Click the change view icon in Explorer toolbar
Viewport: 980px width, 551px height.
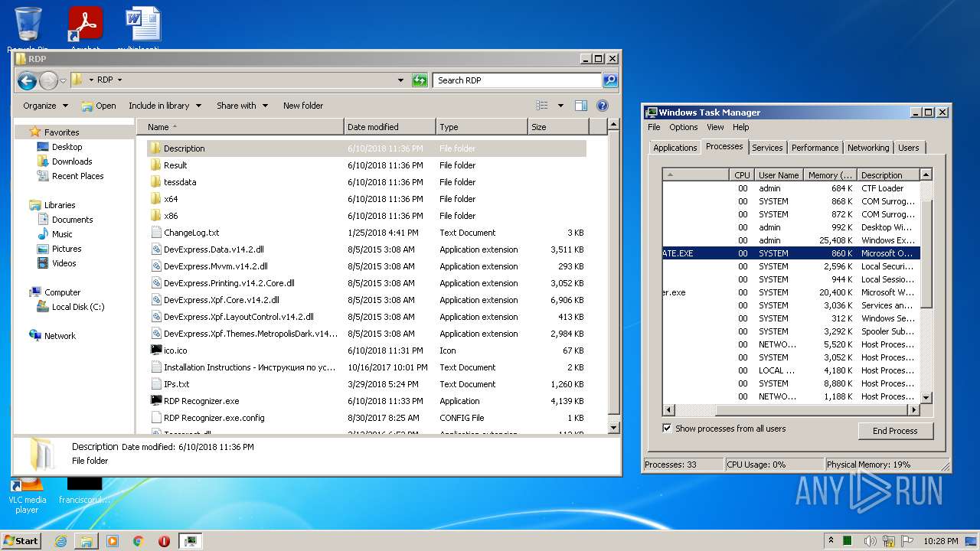[542, 106]
